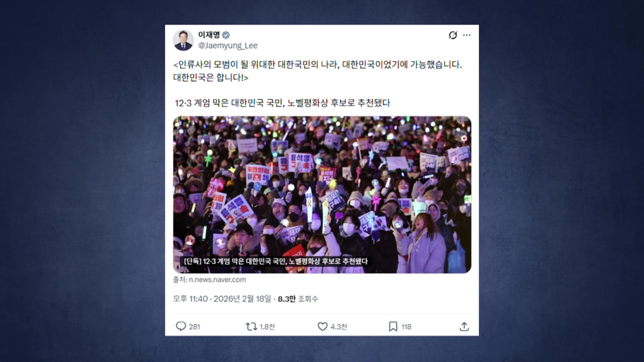Share the post via the upload icon
Viewport: 644px width, 362px height.
tap(464, 326)
